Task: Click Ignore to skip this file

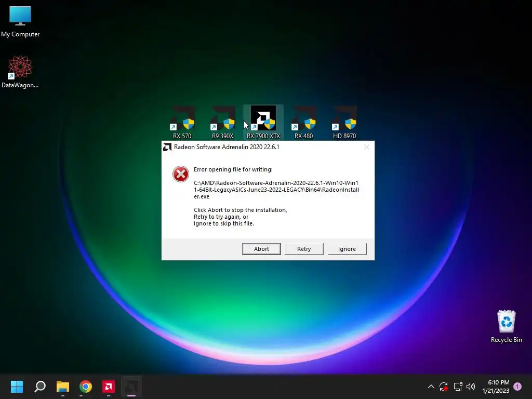Action: pyautogui.click(x=347, y=249)
